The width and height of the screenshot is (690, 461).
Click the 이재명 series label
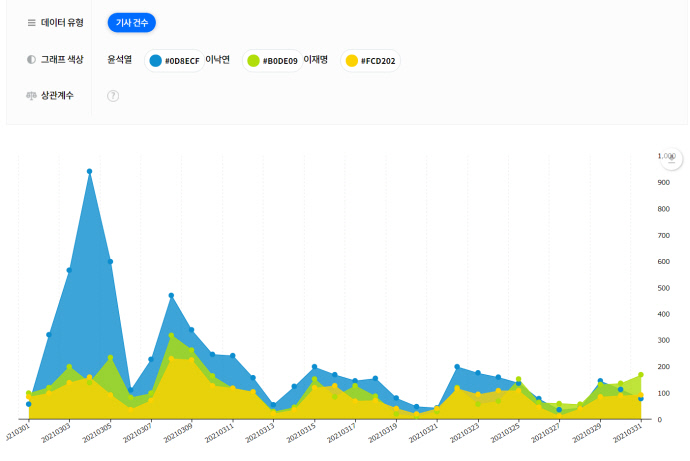[x=315, y=60]
